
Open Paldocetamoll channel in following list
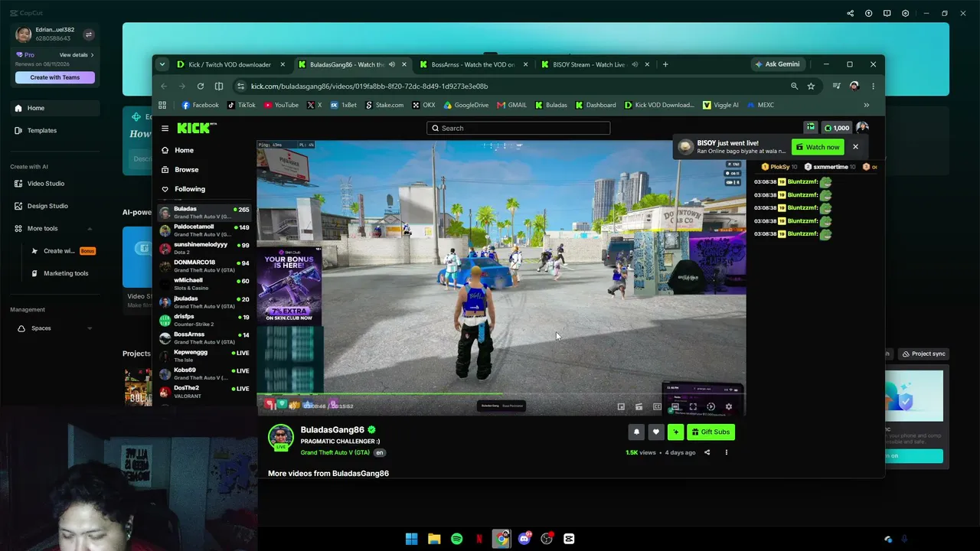(204, 230)
